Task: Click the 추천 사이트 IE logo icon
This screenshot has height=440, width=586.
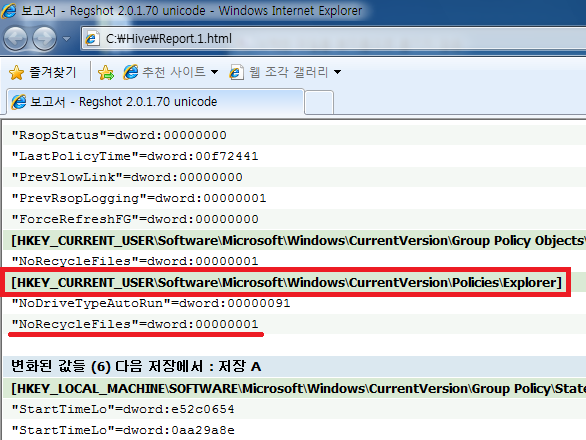Action: pos(131,72)
